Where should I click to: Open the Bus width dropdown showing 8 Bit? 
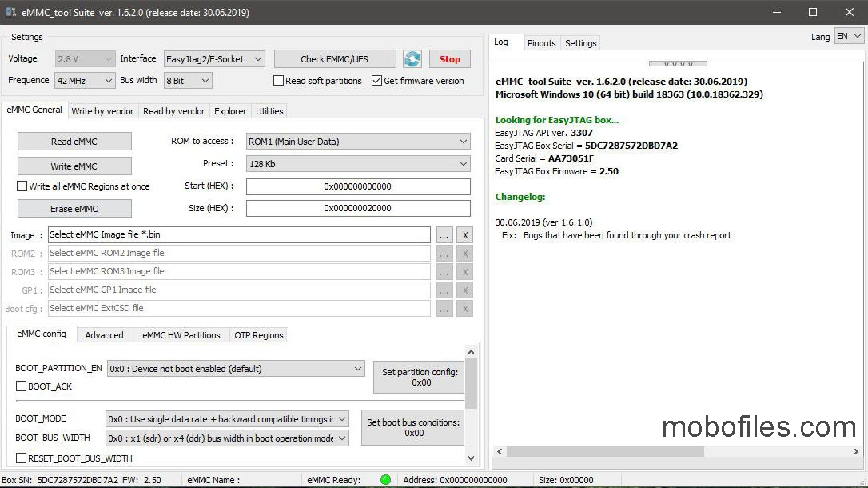(188, 81)
